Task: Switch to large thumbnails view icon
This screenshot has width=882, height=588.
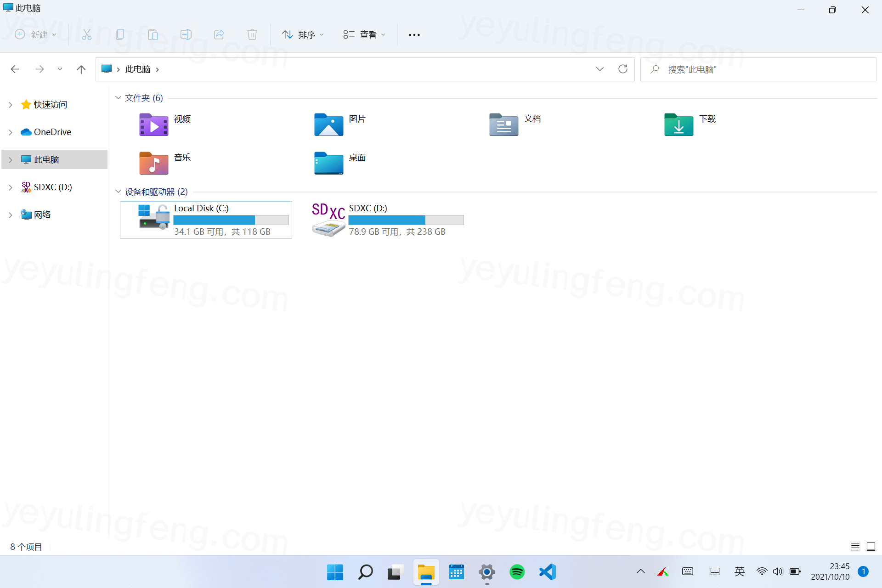Action: (x=871, y=547)
